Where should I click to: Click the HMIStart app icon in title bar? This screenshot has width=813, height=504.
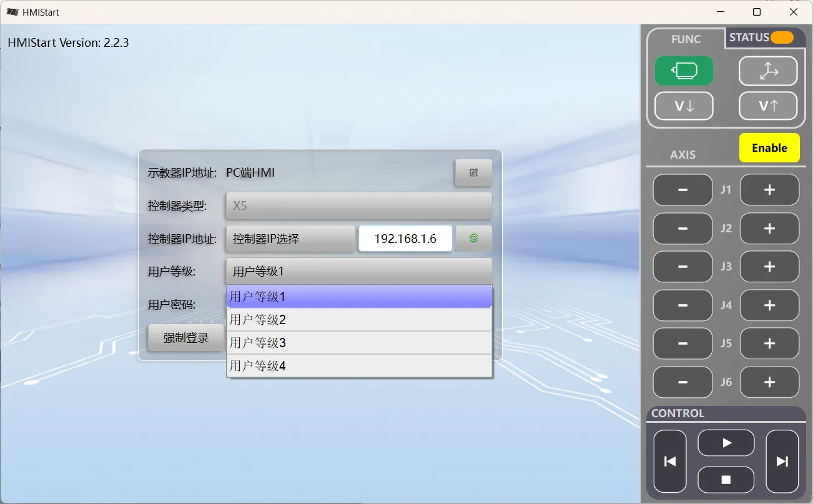(12, 12)
